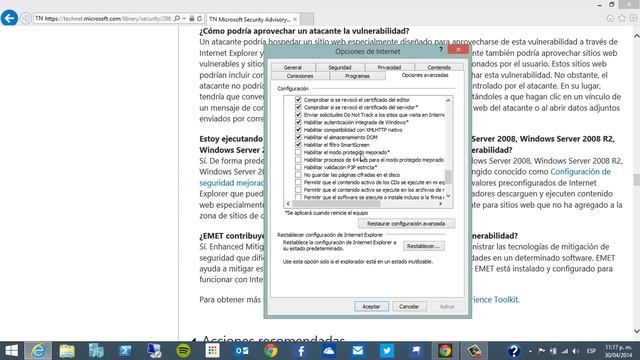Check 'Habilitar validación P3P estricta'

298,167
